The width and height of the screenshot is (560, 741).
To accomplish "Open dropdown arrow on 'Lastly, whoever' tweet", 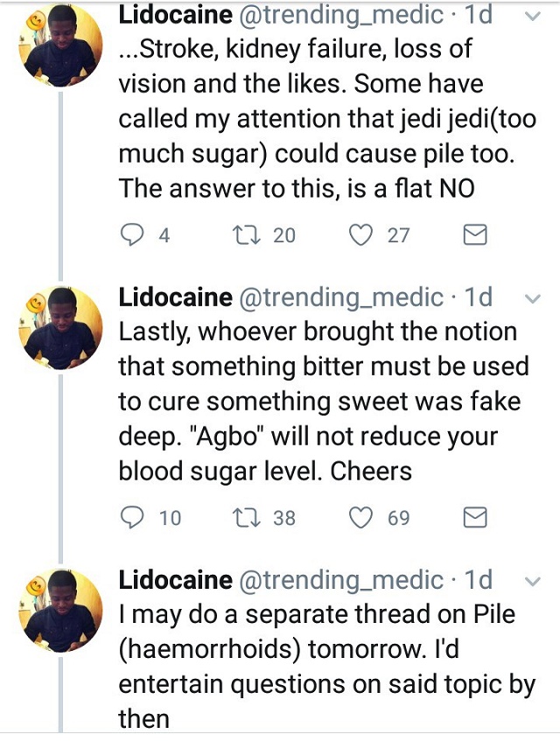I will click(530, 298).
